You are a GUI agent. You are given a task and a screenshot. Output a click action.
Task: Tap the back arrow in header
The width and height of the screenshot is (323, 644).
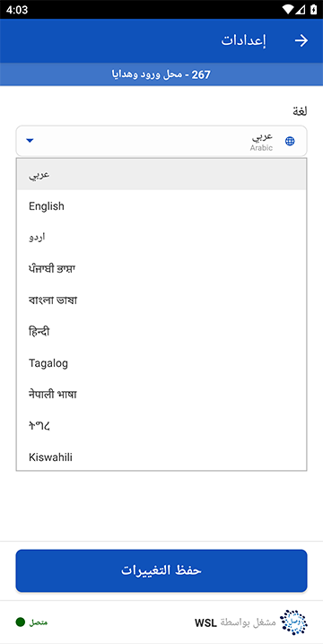(301, 40)
